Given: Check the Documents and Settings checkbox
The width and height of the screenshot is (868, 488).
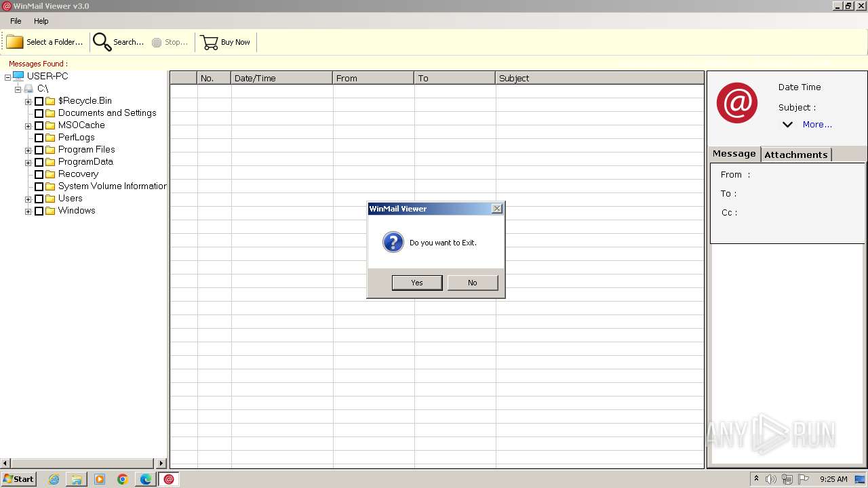Looking at the screenshot, I should click(x=39, y=114).
